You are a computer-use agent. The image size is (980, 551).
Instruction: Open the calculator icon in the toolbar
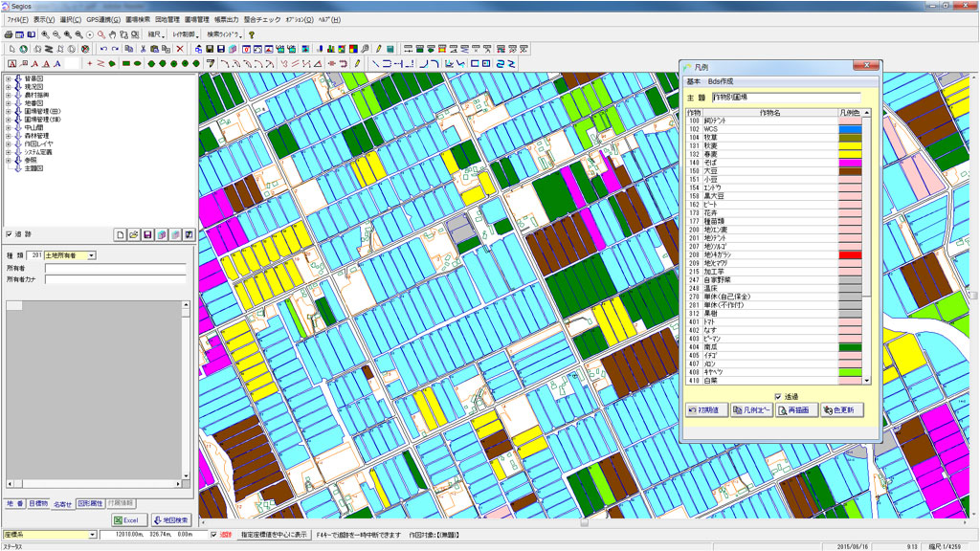click(390, 49)
